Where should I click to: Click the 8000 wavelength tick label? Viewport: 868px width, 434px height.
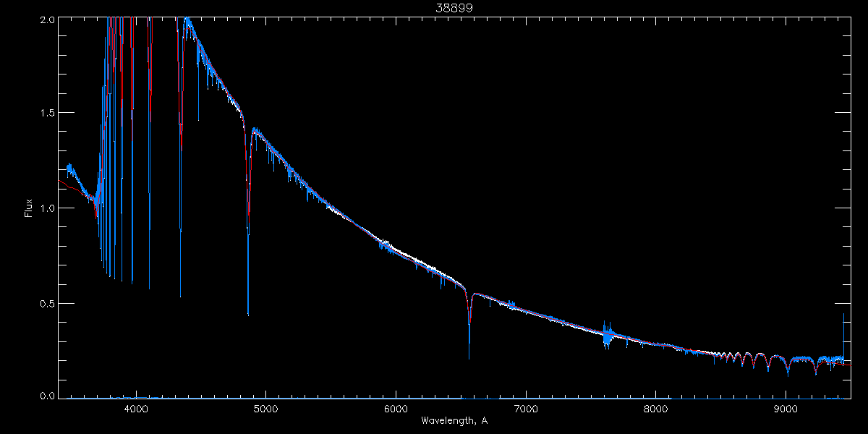(656, 409)
